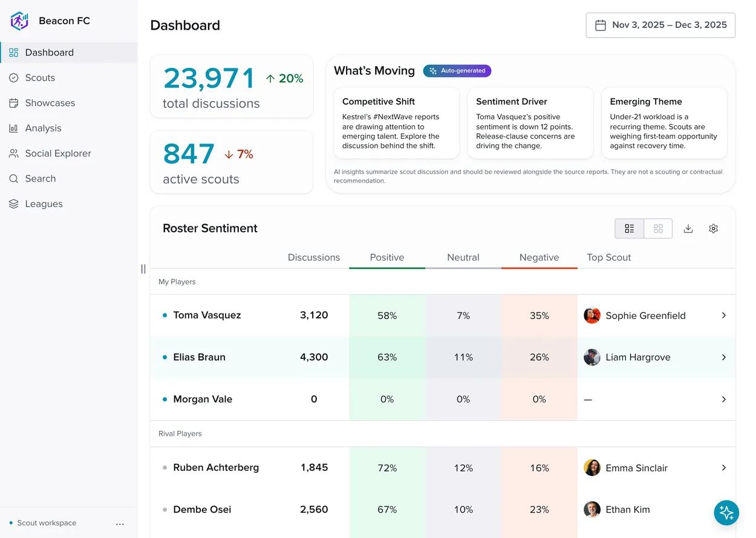
Task: Click Toma Vasquez player name
Action: point(207,315)
